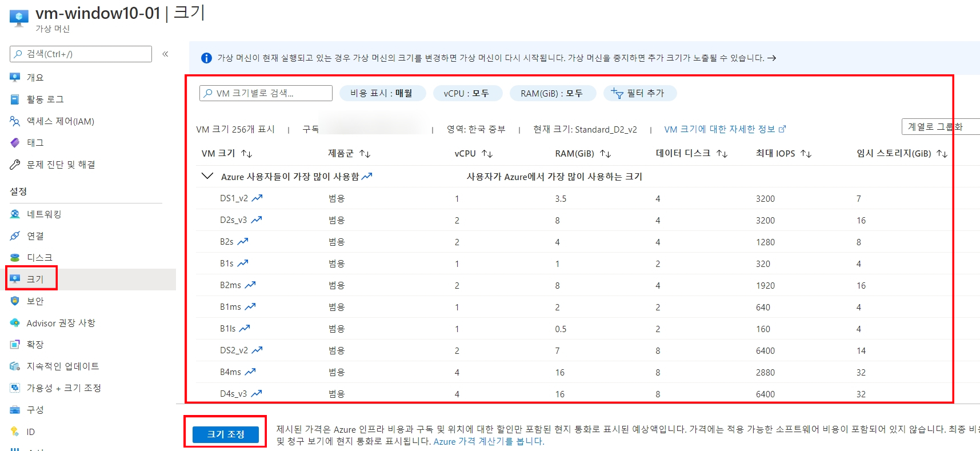
Task: Click trend icon next to D4s_v3
Action: click(257, 393)
